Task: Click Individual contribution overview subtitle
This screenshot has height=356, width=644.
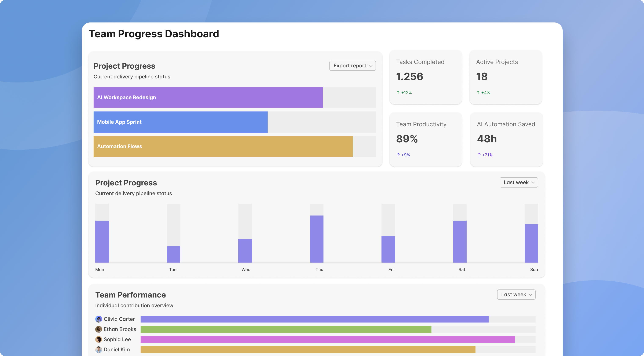Action: (134, 306)
